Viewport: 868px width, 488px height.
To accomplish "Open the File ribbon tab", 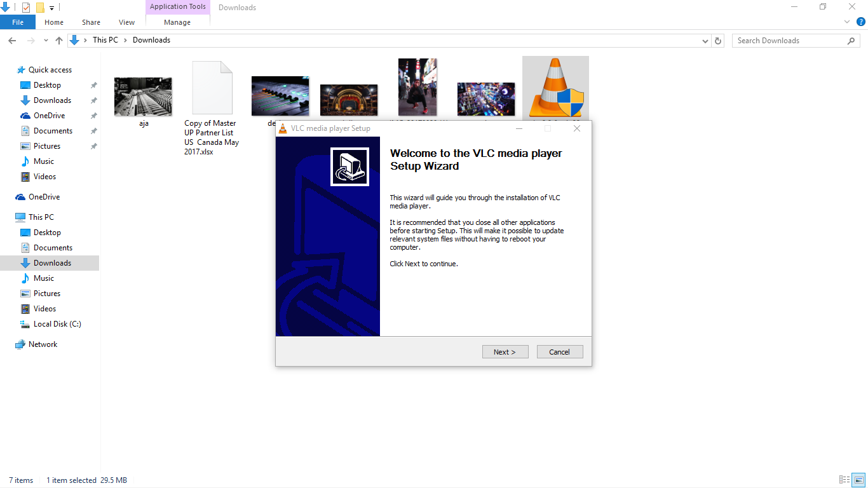I will point(18,22).
